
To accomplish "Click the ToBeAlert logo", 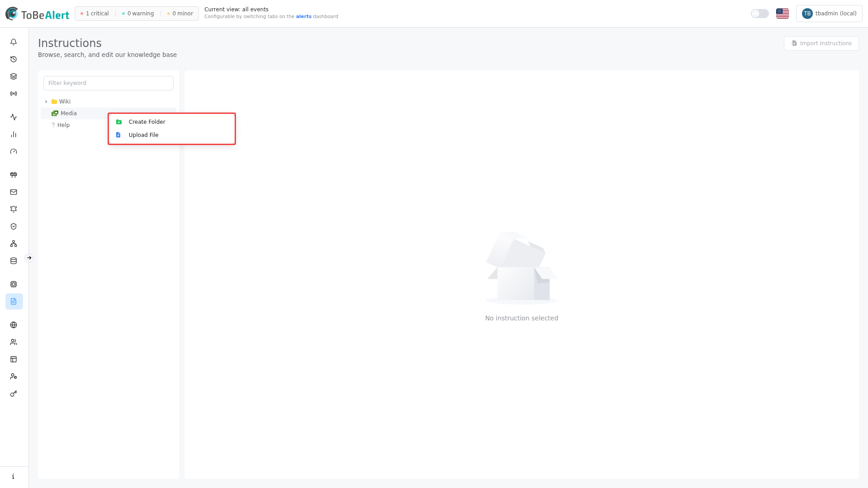I will tap(37, 14).
